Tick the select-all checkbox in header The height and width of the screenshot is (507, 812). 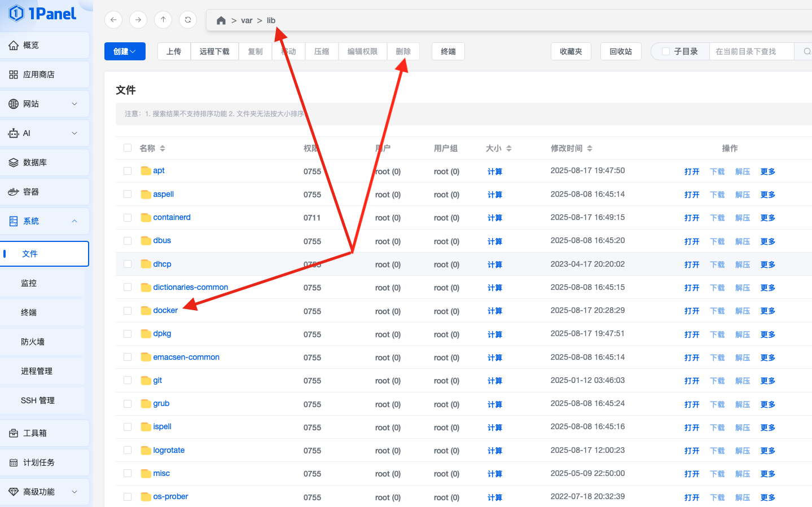tap(128, 148)
